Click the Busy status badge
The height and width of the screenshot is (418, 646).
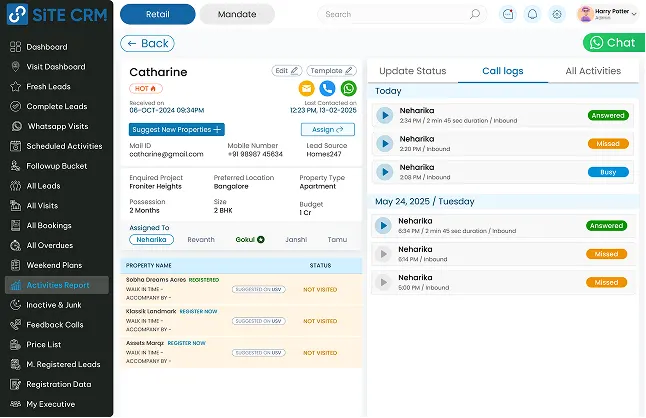[x=608, y=172]
